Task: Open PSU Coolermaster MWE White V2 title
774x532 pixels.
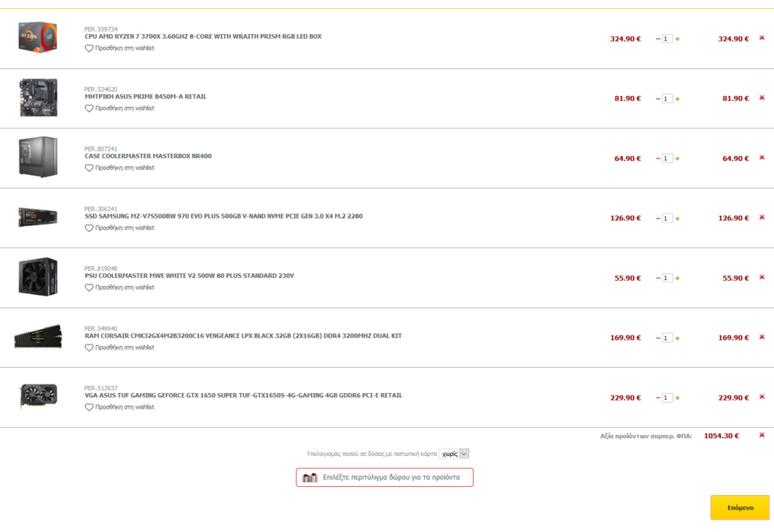Action: click(189, 276)
